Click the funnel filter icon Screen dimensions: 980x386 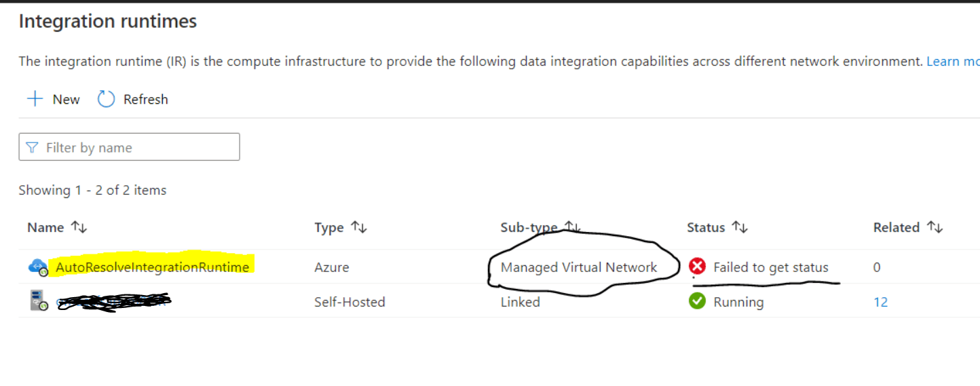[x=32, y=148]
